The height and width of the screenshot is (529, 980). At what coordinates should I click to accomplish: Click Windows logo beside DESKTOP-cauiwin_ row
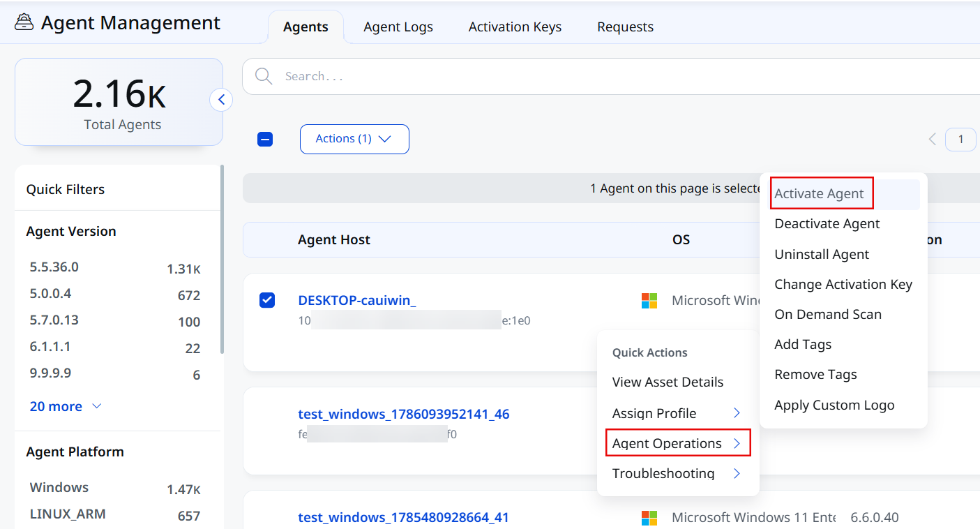[649, 301]
